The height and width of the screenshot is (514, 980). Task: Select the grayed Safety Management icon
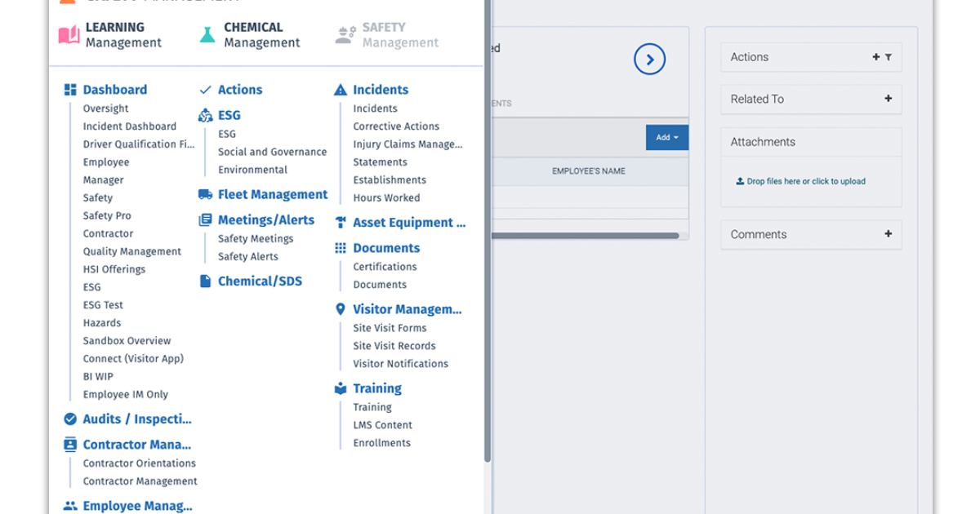click(x=346, y=33)
